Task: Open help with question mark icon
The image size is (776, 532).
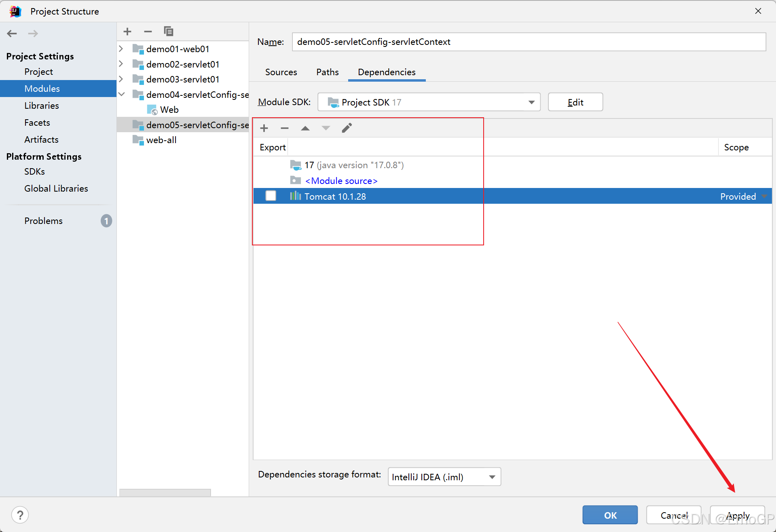Action: (x=20, y=515)
